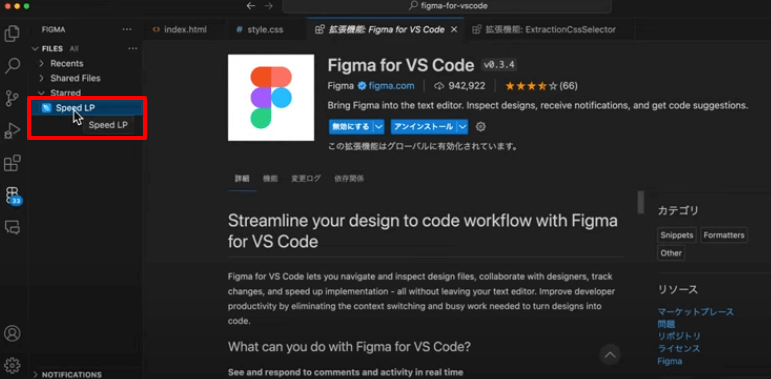Open the Figma view with 33 badge
This screenshot has width=771, height=379.
pyautogui.click(x=12, y=195)
